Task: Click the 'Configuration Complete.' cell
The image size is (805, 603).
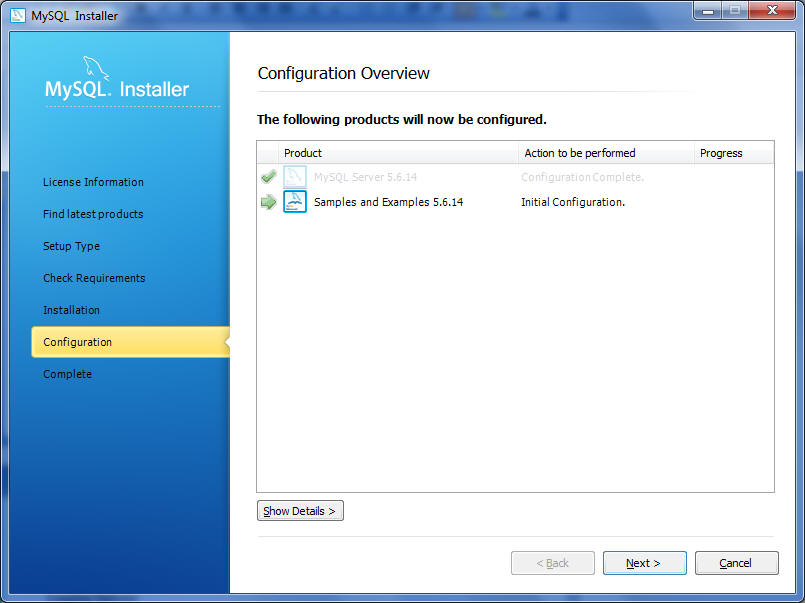Action: point(583,177)
